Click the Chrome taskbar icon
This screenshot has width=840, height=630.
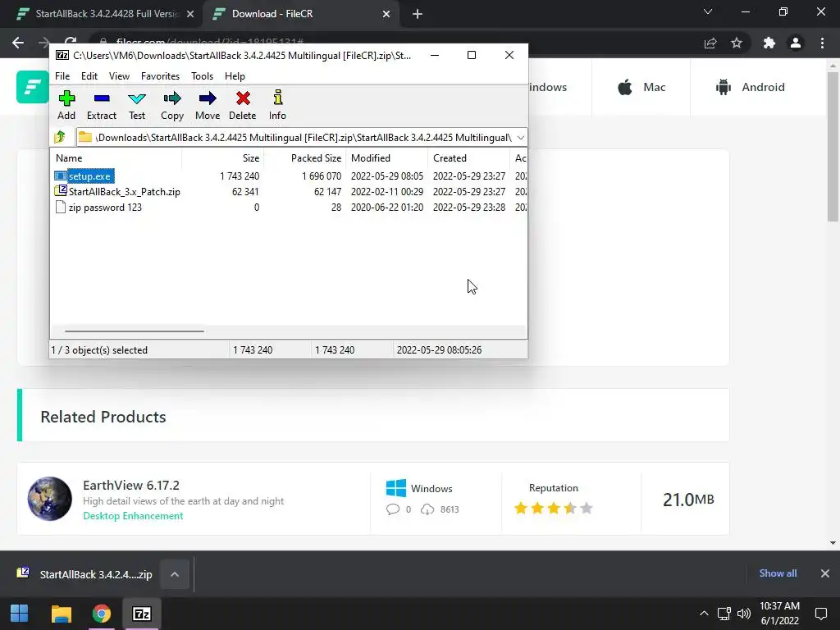101,614
